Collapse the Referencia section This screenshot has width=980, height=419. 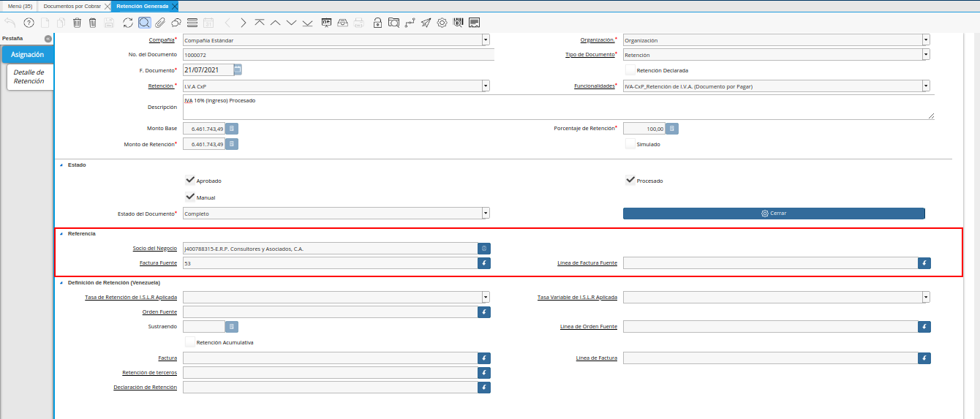[61, 233]
